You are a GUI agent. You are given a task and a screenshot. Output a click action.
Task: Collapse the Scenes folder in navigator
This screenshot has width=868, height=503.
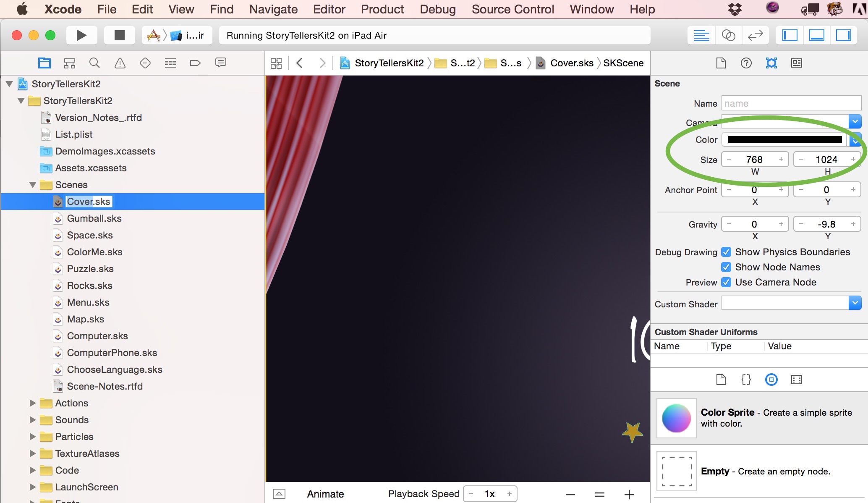coord(33,185)
